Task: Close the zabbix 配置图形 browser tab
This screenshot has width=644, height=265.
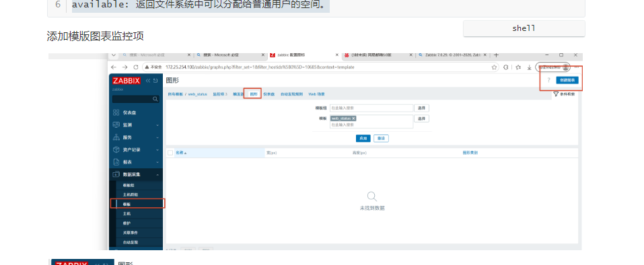Action: pos(337,55)
